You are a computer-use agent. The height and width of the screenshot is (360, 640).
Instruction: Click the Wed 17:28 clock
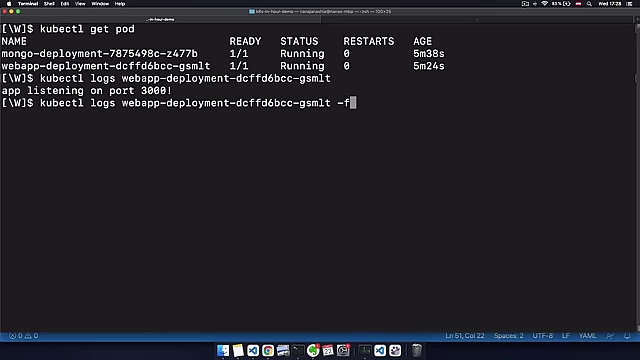tap(609, 4)
